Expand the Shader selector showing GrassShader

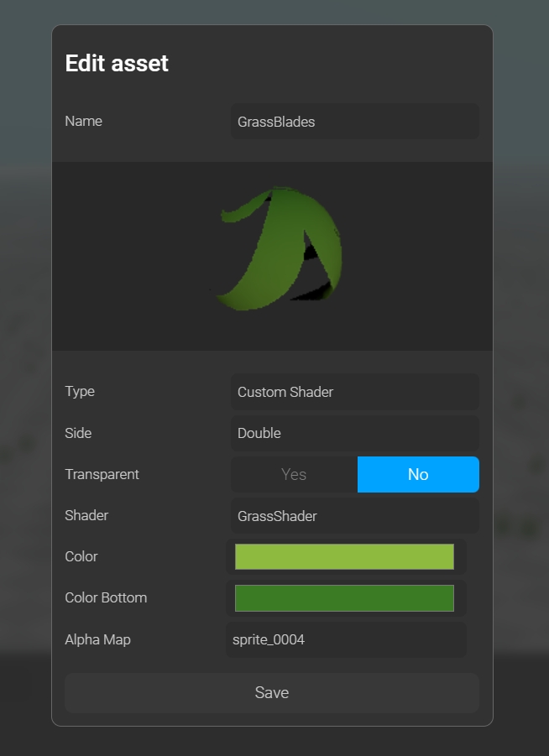(354, 516)
